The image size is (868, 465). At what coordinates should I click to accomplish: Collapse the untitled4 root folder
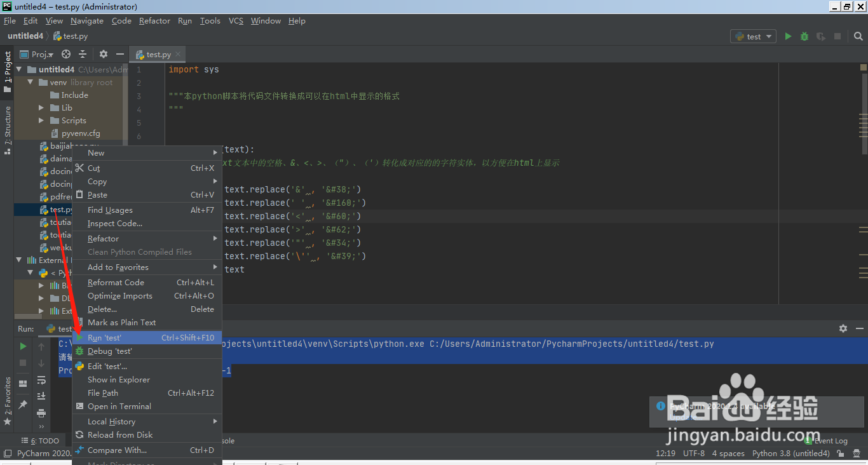[x=19, y=70]
